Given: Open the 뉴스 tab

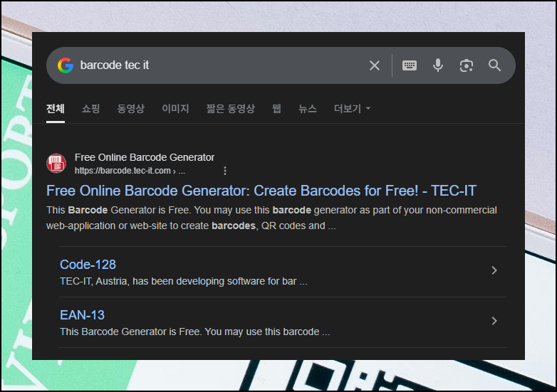Looking at the screenshot, I should click(308, 109).
